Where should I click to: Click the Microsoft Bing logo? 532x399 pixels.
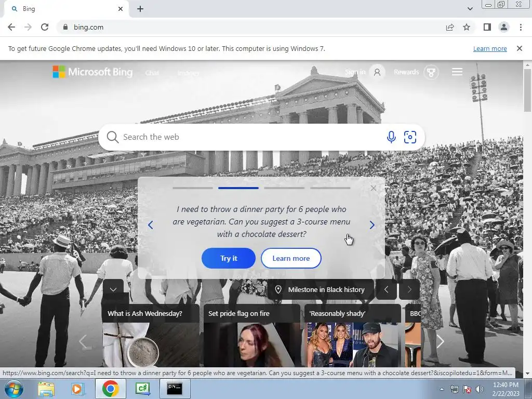[x=92, y=72]
